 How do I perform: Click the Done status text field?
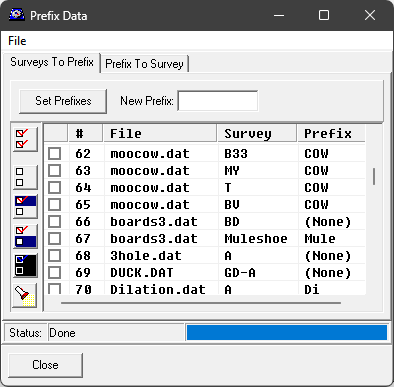(116, 333)
